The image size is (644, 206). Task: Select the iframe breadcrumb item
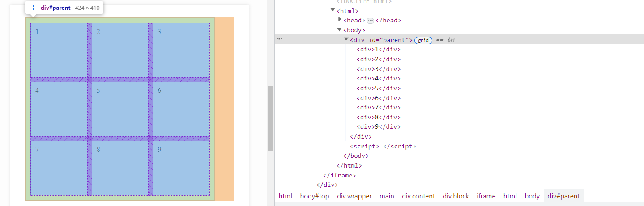point(486,196)
